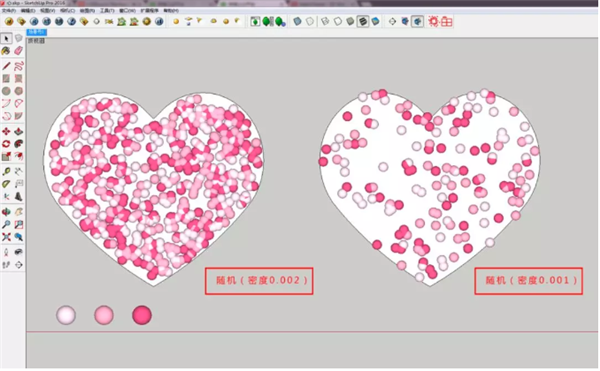Viewport: 600px width, 371px height.
Task: Click the Zoom Extents tool
Action: [x=6, y=237]
